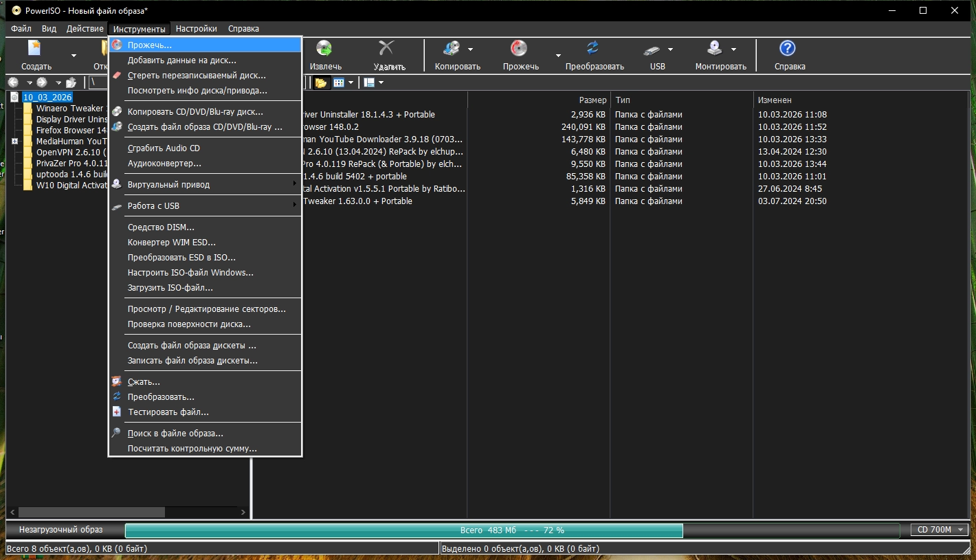Sort by the Тип column header
976x560 pixels.
tap(682, 100)
